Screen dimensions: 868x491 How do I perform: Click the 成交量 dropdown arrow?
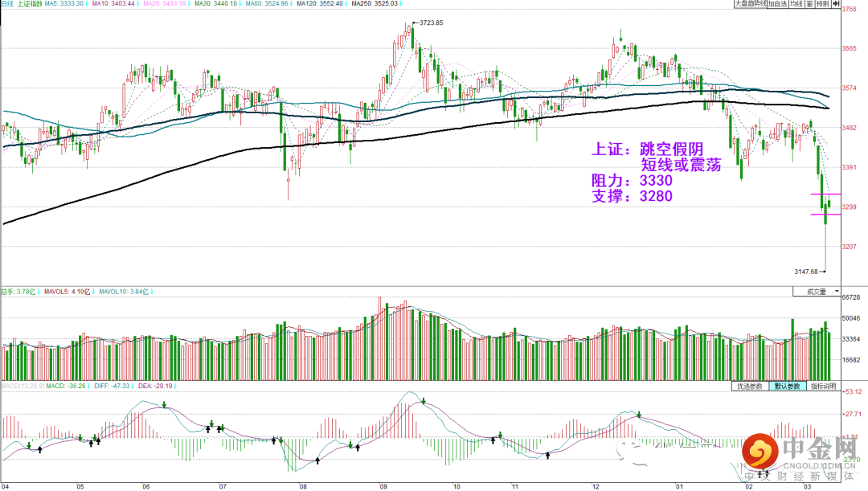[837, 292]
